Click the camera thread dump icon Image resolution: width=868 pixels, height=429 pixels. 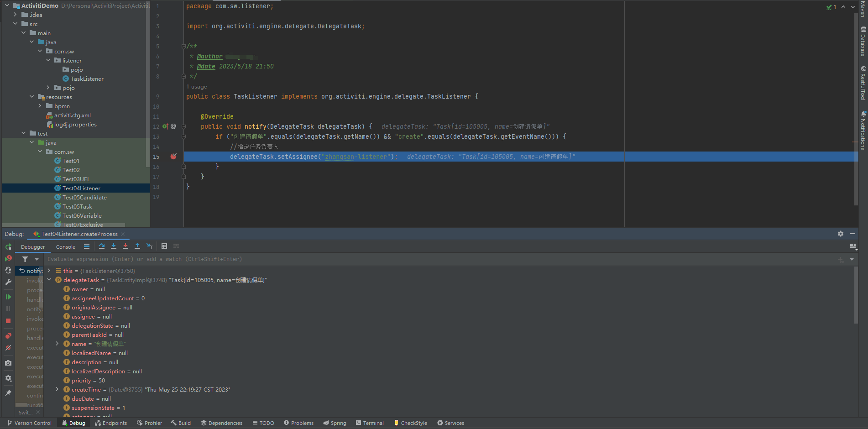[8, 363]
